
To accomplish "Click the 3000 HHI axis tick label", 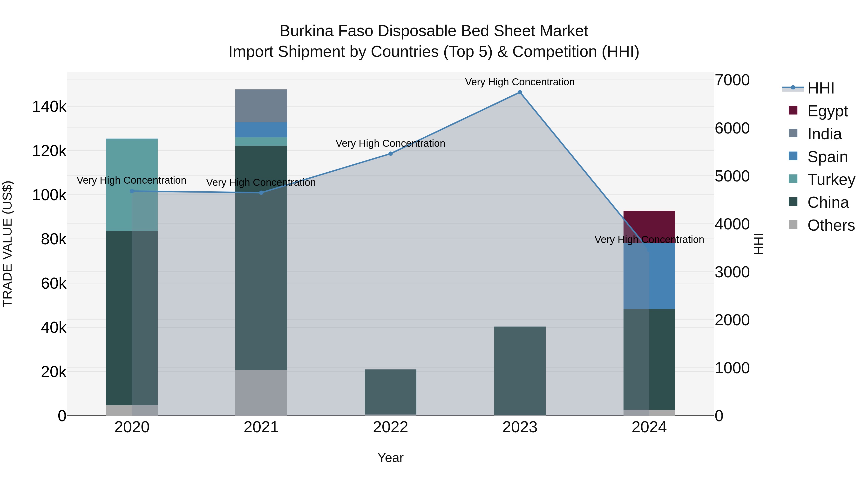I will point(732,272).
